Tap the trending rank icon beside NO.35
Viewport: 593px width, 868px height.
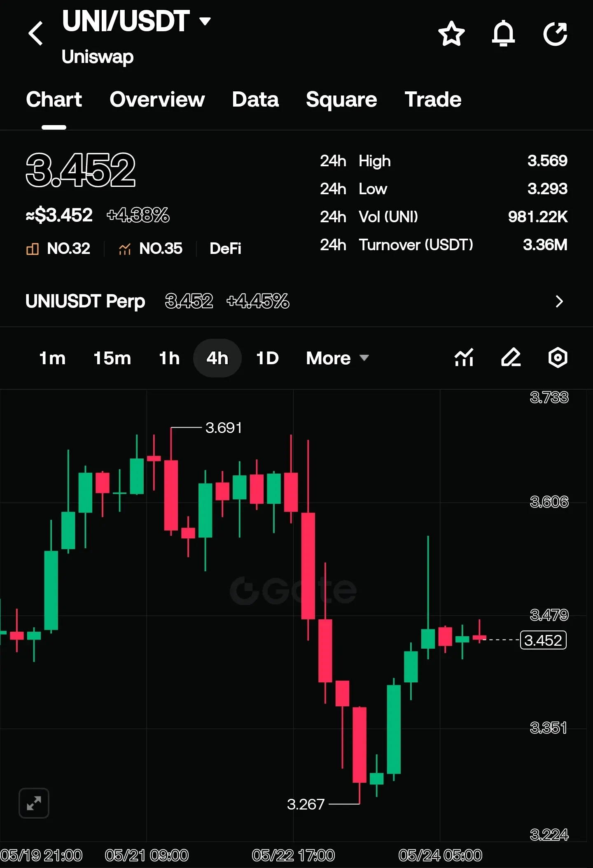[x=125, y=249]
